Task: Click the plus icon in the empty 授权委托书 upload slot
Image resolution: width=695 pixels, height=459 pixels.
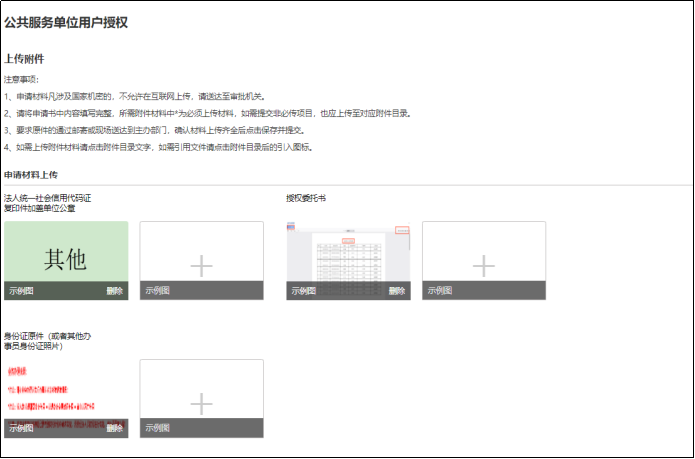Action: (484, 265)
